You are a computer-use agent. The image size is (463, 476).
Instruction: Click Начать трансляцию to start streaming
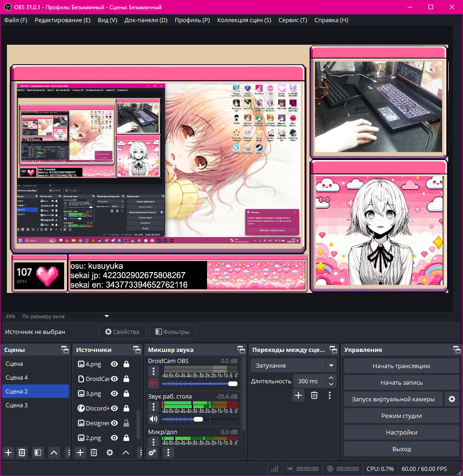click(x=401, y=366)
